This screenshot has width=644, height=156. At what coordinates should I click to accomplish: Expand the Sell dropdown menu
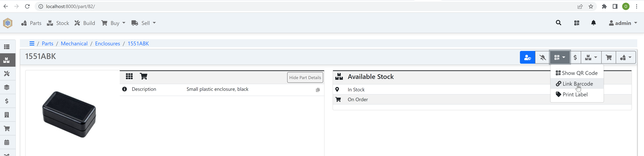pos(144,23)
